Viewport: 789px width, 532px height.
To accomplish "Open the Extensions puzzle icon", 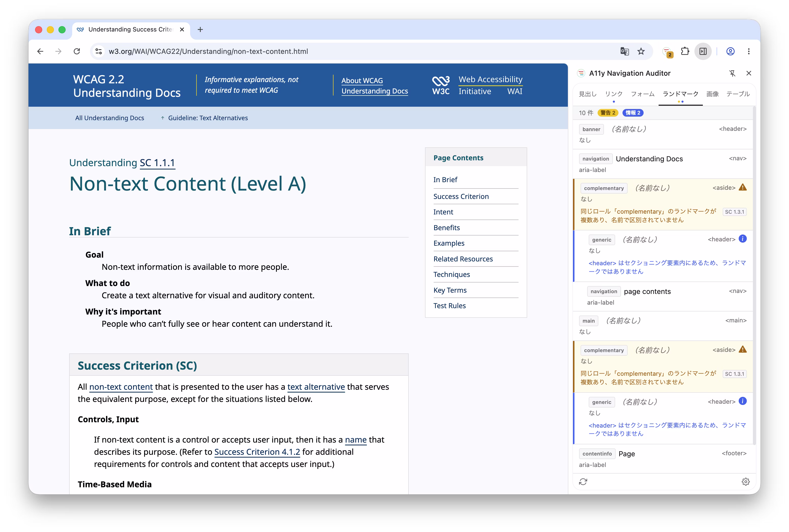I will (x=685, y=51).
